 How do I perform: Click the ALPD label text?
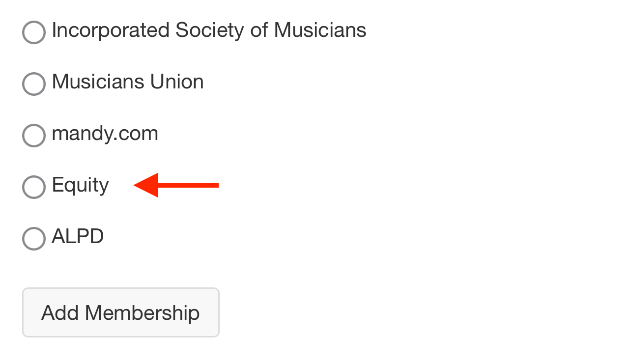78,236
